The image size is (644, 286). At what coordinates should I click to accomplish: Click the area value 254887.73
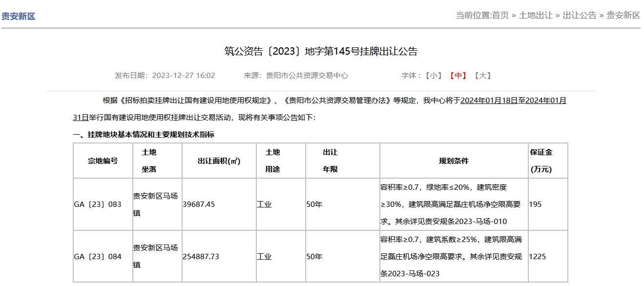point(201,257)
